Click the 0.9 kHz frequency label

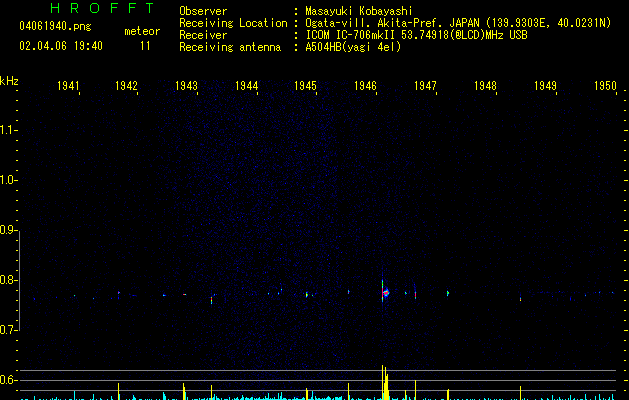[x=8, y=230]
